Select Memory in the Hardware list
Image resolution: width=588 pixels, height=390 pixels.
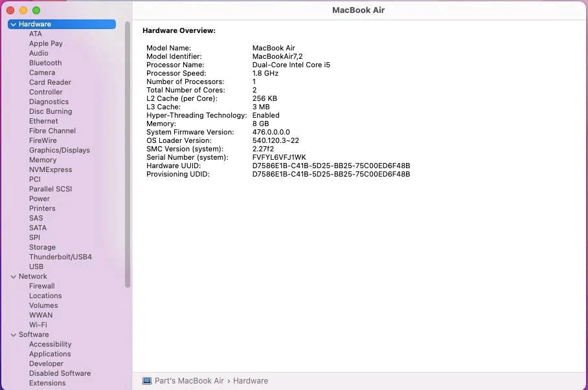coord(43,160)
